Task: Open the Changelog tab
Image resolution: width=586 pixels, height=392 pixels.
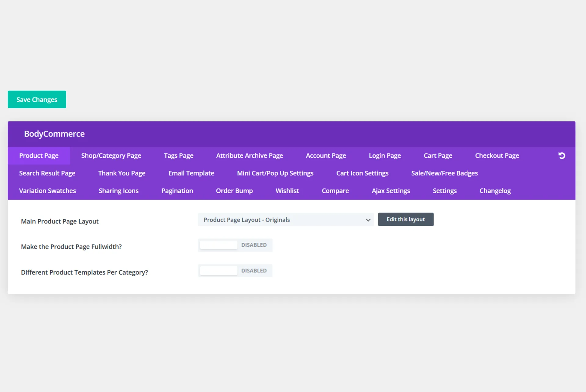Action: [x=495, y=191]
